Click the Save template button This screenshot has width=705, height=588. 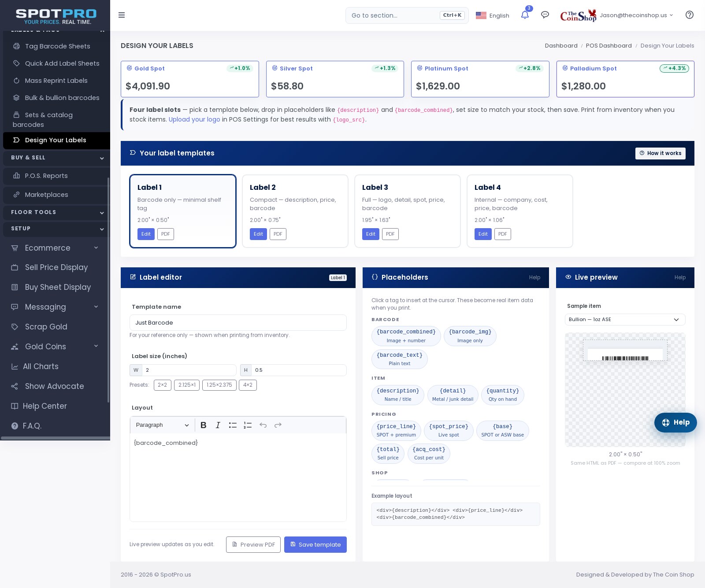pos(315,544)
